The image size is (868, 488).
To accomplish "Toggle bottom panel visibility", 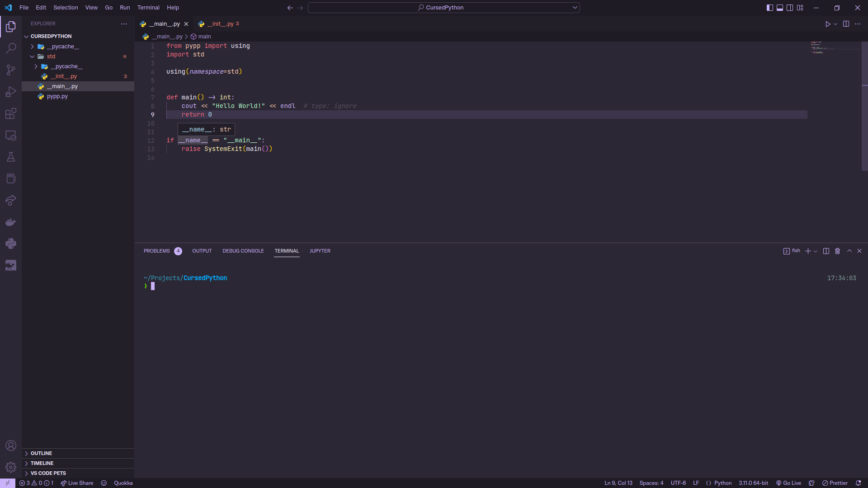I will pos(780,8).
